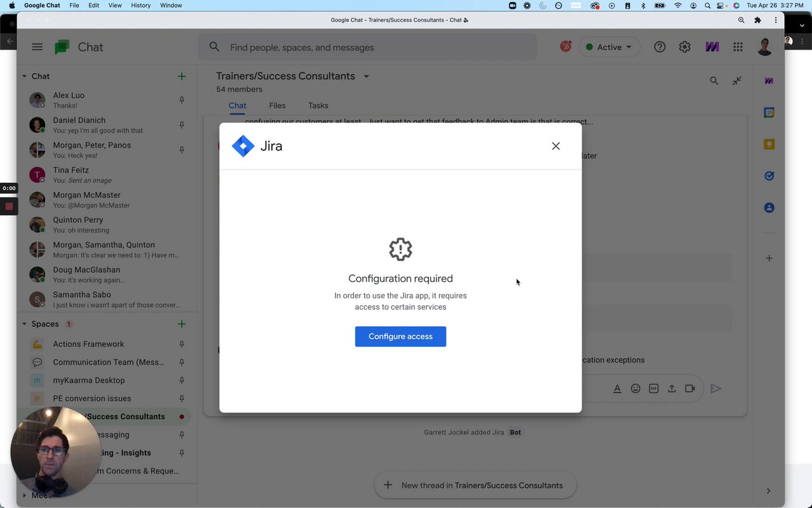Open the settings gear icon

tap(684, 47)
